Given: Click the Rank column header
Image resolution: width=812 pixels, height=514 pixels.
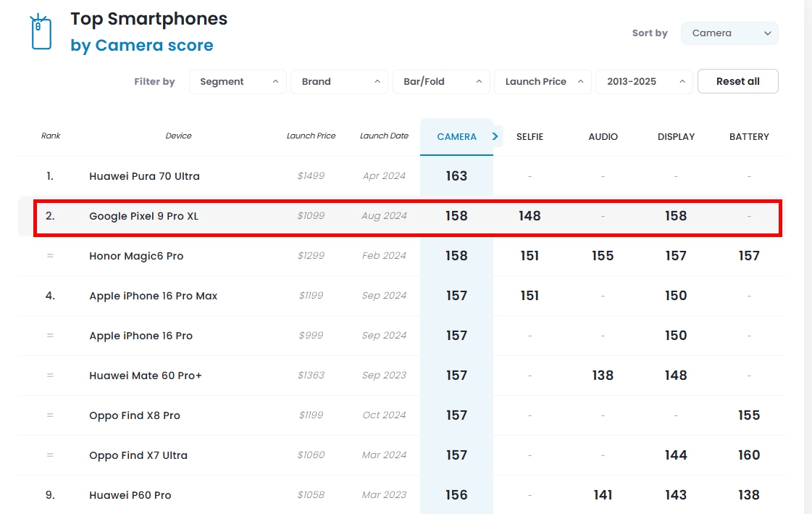Looking at the screenshot, I should click(51, 136).
